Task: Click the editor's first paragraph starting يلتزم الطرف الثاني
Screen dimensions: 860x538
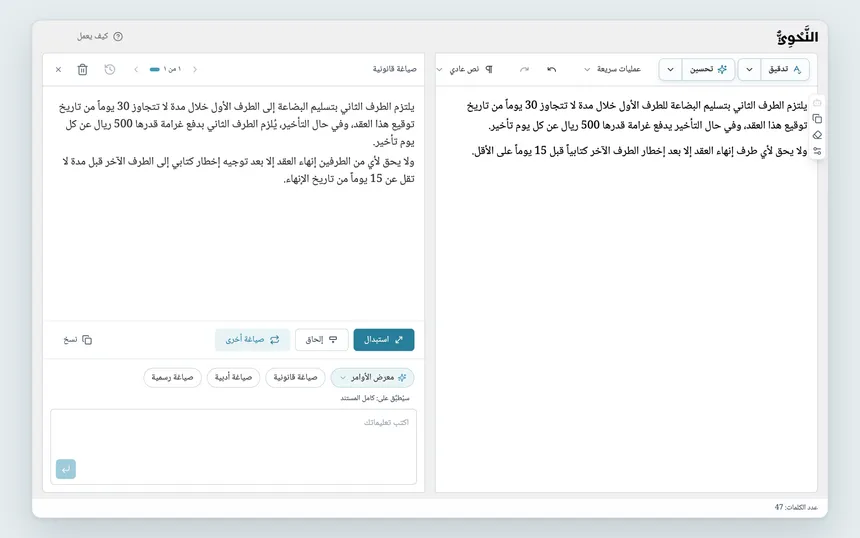Action: tap(637, 115)
